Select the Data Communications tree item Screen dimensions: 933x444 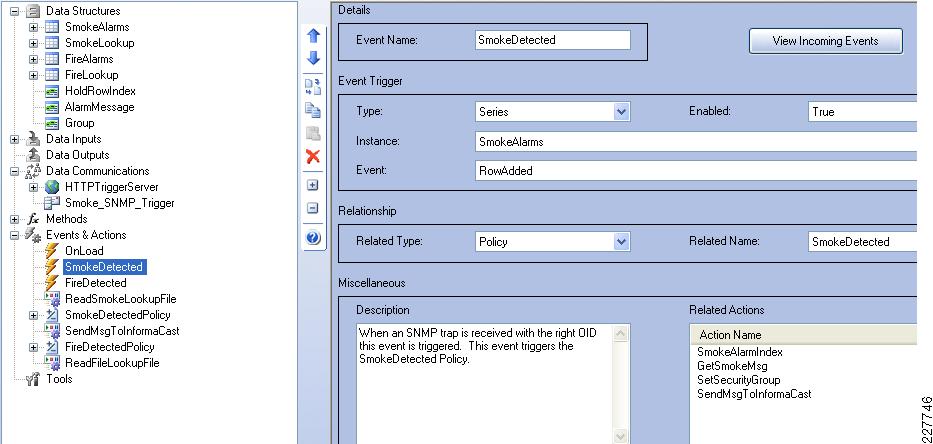pos(98,171)
